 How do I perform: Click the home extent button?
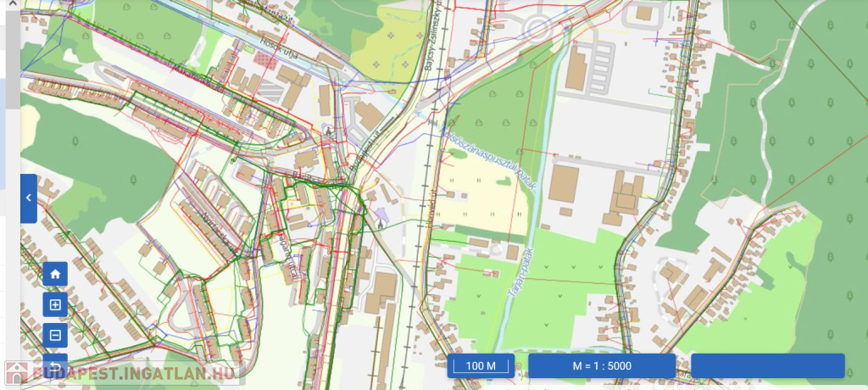click(x=55, y=274)
